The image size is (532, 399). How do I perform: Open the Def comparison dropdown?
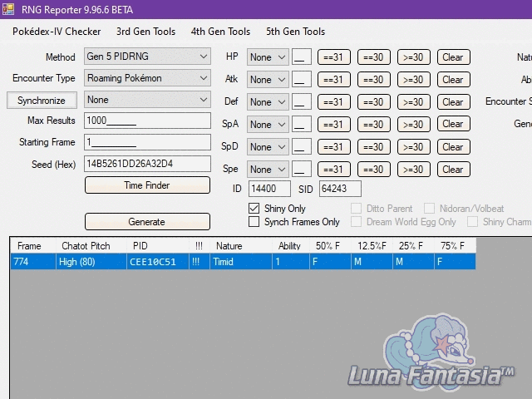click(x=268, y=102)
